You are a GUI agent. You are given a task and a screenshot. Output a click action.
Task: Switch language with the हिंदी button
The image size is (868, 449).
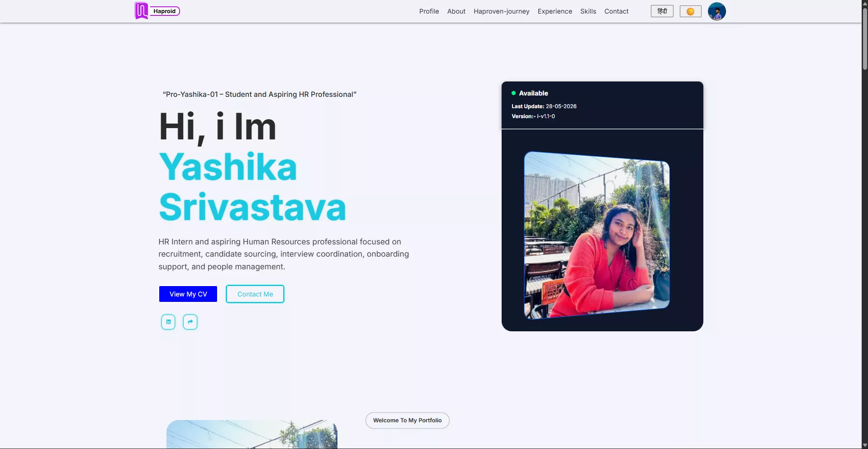[x=662, y=11]
